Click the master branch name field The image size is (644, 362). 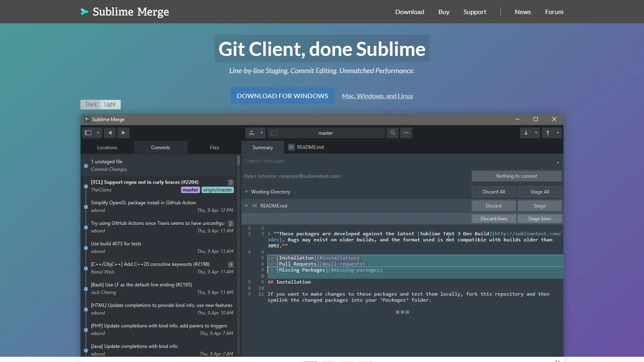(x=326, y=133)
